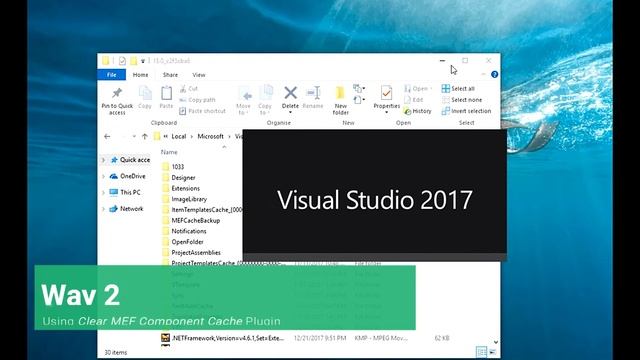Click Invert selection in the ribbon
This screenshot has width=640, height=360.
tap(466, 111)
